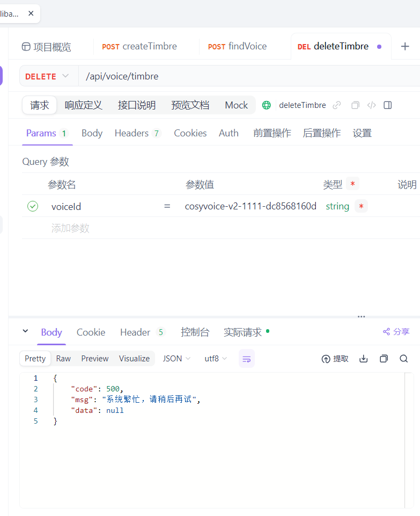Select the response Body tab
The height and width of the screenshot is (516, 420).
click(x=51, y=332)
